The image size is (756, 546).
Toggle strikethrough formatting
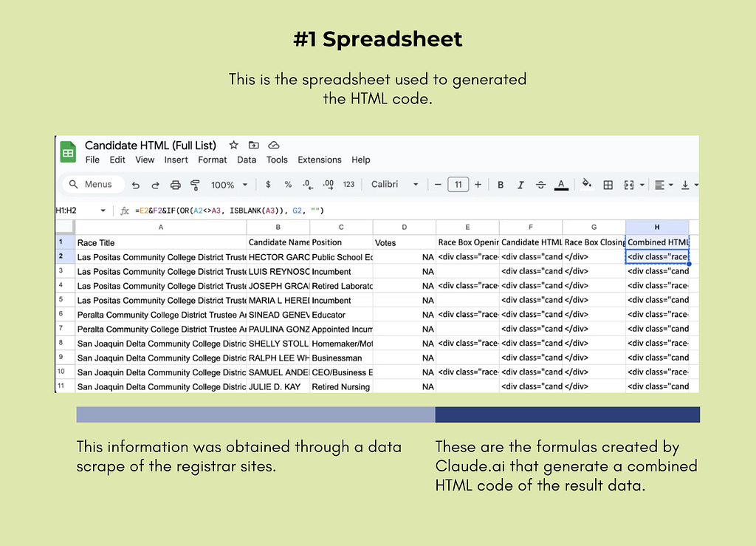[x=540, y=185]
